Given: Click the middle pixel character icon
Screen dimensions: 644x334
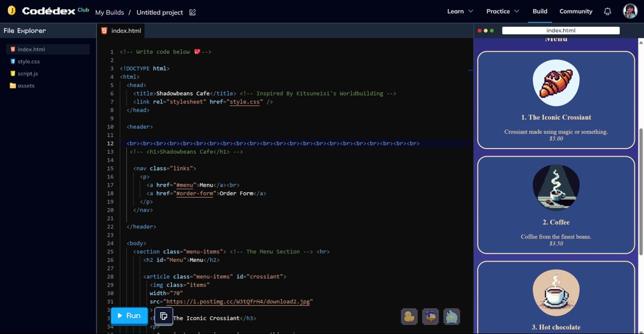Looking at the screenshot, I should pyautogui.click(x=430, y=317).
